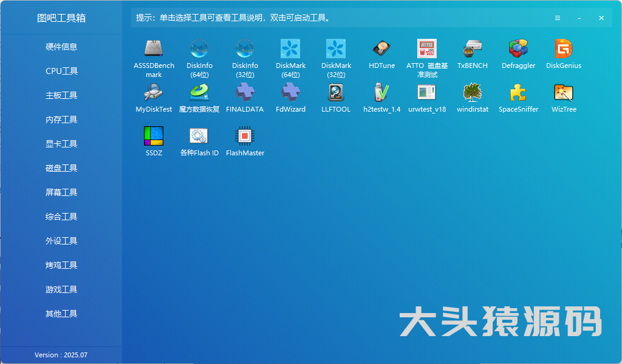Image resolution: width=622 pixels, height=364 pixels.
Task: Switch to CPU工具 category
Action: (x=61, y=71)
